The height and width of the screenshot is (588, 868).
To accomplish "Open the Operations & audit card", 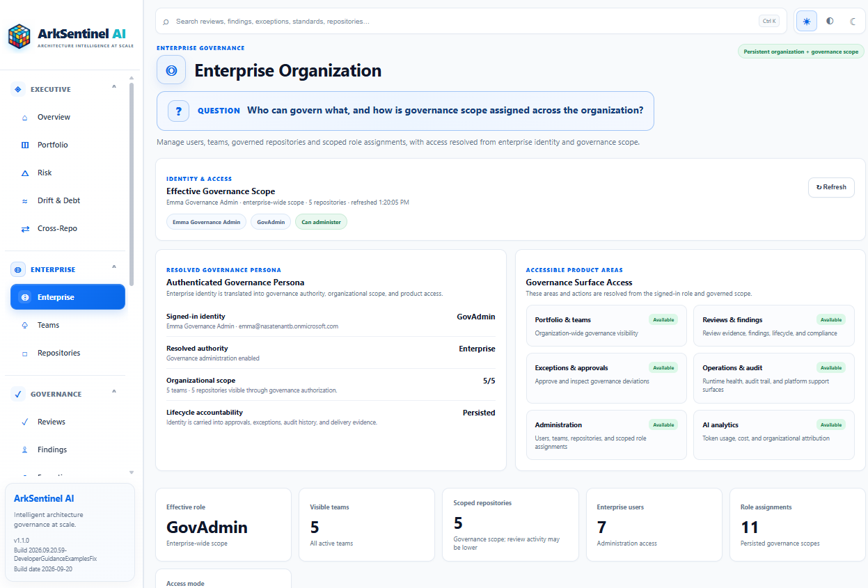I will click(x=774, y=378).
